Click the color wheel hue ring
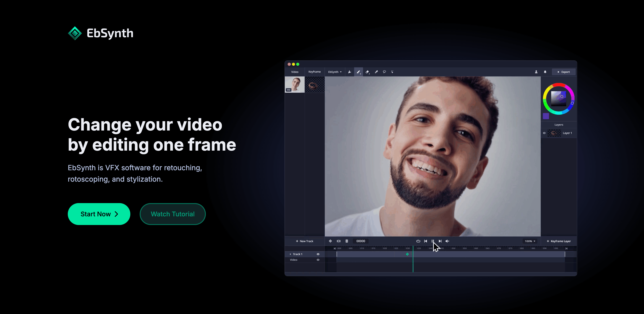644x314 pixels. (x=558, y=84)
